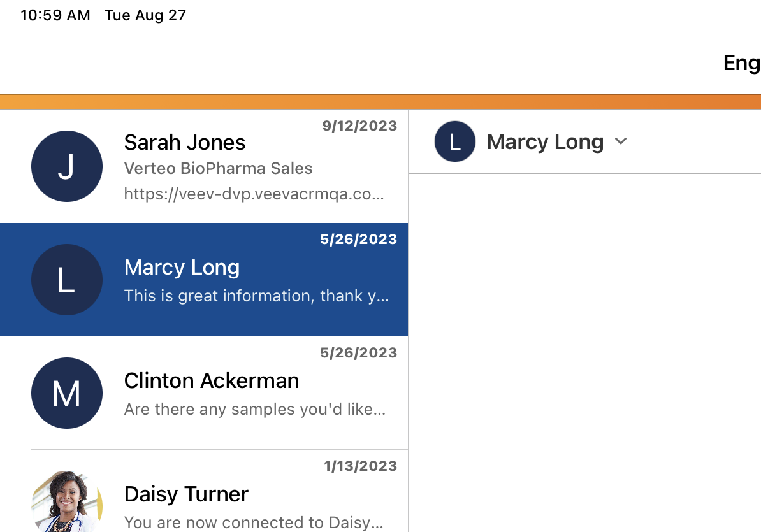Open Daisy Turner conversation name
The height and width of the screenshot is (532, 761).
point(186,494)
